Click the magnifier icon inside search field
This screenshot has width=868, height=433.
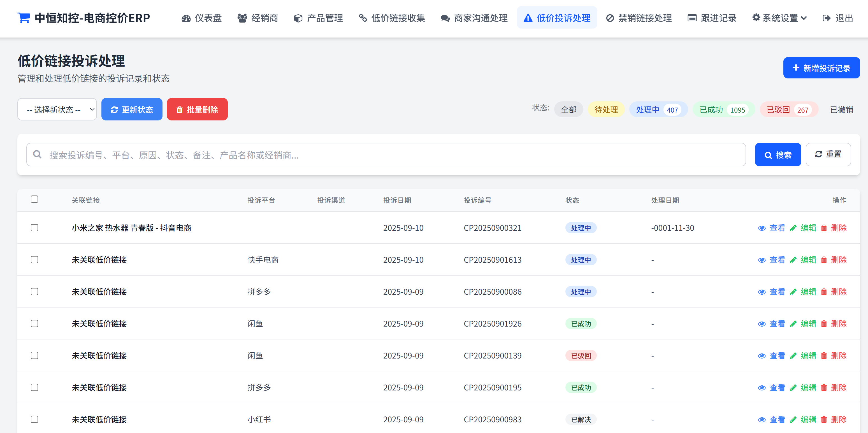click(x=37, y=155)
